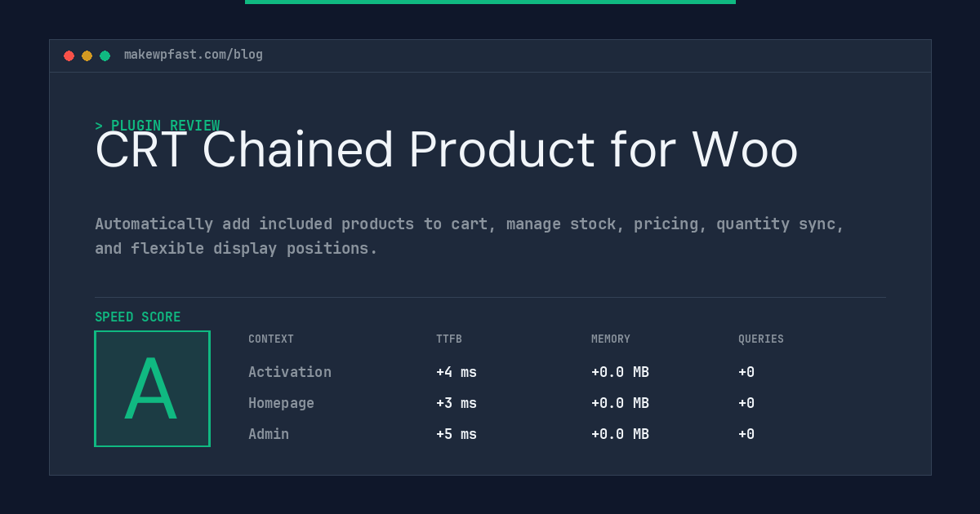The width and height of the screenshot is (980, 514).
Task: Click the PLUGIN REVIEW label
Action: (x=157, y=126)
